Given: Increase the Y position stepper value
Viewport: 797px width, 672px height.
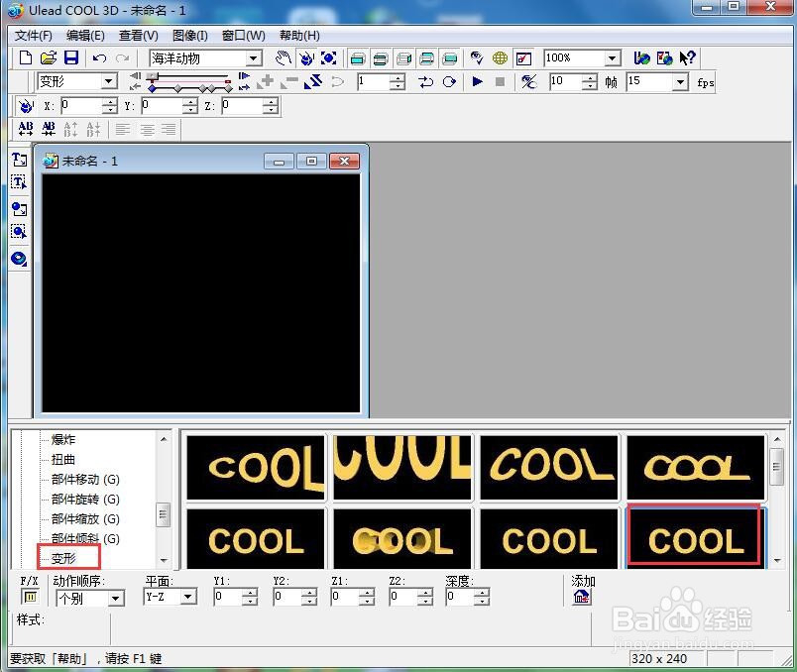Looking at the screenshot, I should point(190,102).
